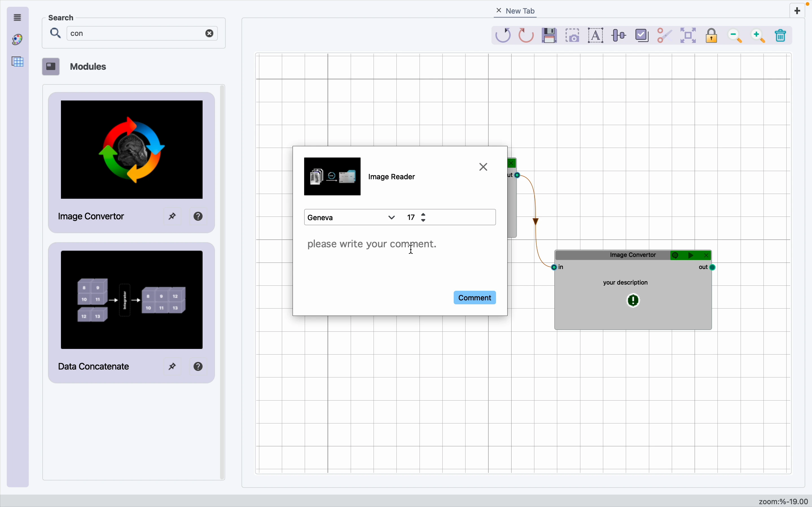Open help for Data Concatenate module
Image resolution: width=812 pixels, height=507 pixels.
(199, 367)
